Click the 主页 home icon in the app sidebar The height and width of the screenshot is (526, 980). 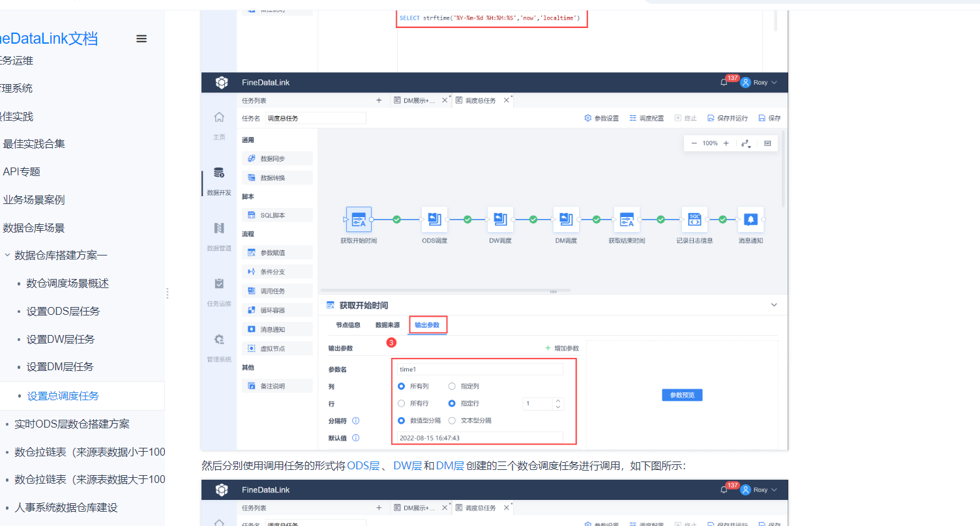[219, 117]
